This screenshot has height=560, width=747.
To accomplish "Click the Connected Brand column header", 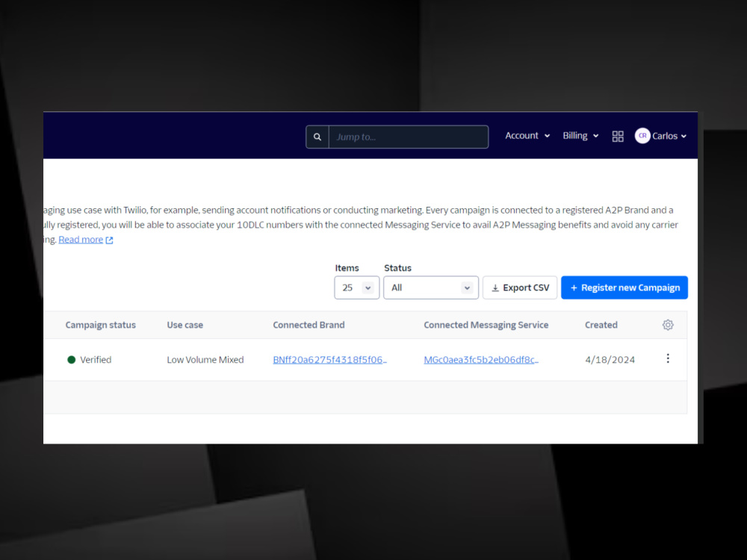I will click(x=309, y=325).
